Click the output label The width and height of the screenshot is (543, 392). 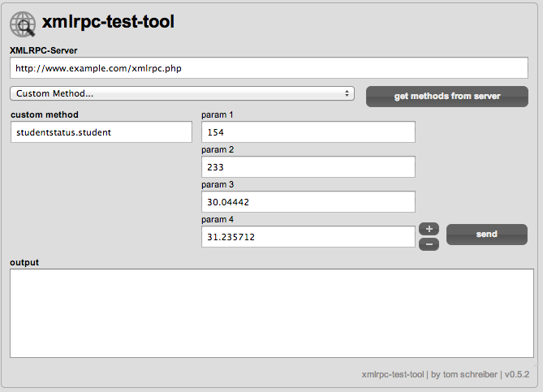(x=24, y=262)
